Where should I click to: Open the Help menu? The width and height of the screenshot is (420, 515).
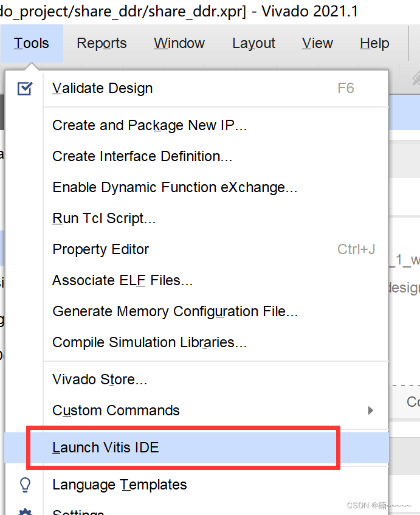[374, 43]
